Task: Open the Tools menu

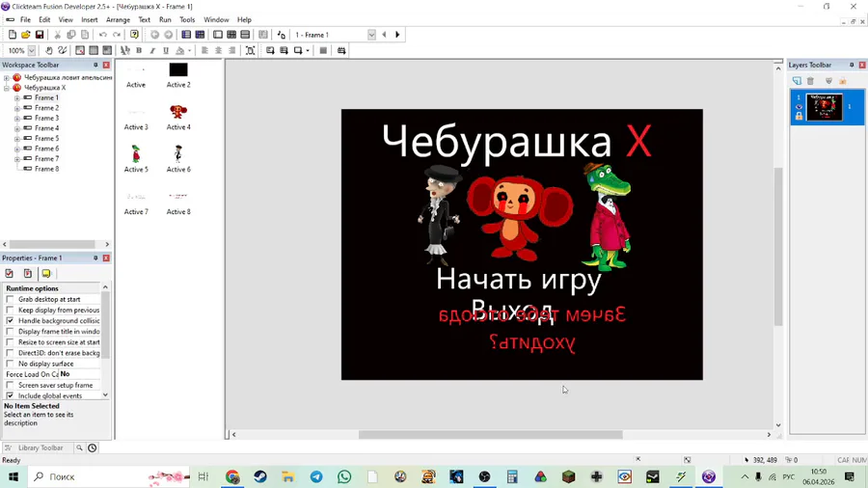Action: tap(187, 19)
